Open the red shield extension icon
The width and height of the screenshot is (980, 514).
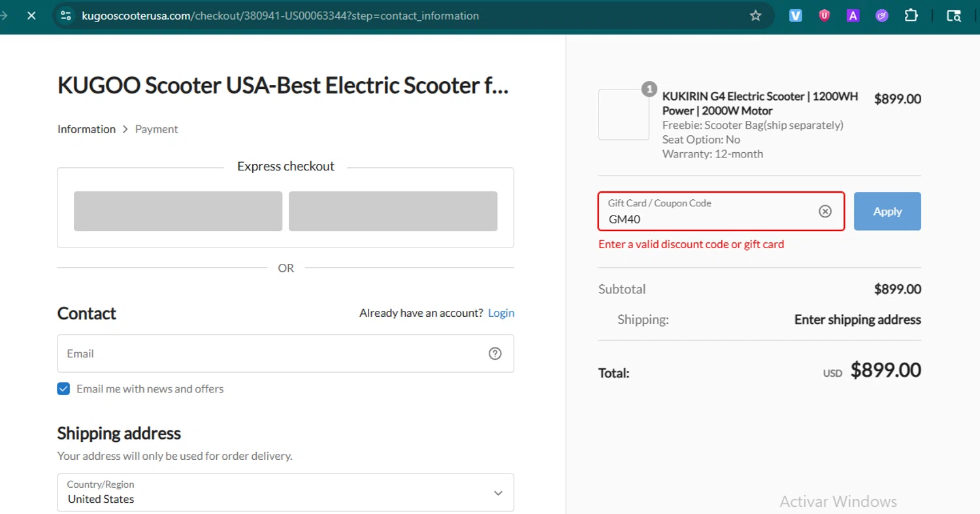tap(825, 15)
